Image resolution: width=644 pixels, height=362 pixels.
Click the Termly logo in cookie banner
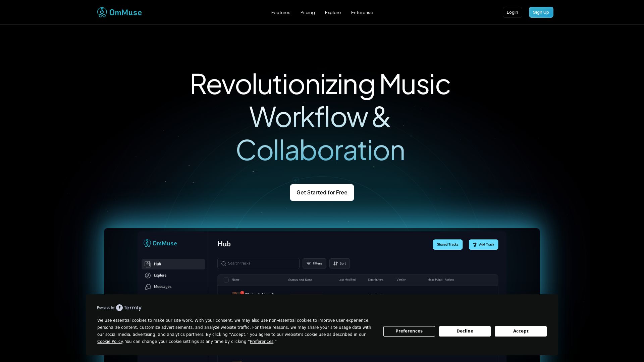point(129,308)
